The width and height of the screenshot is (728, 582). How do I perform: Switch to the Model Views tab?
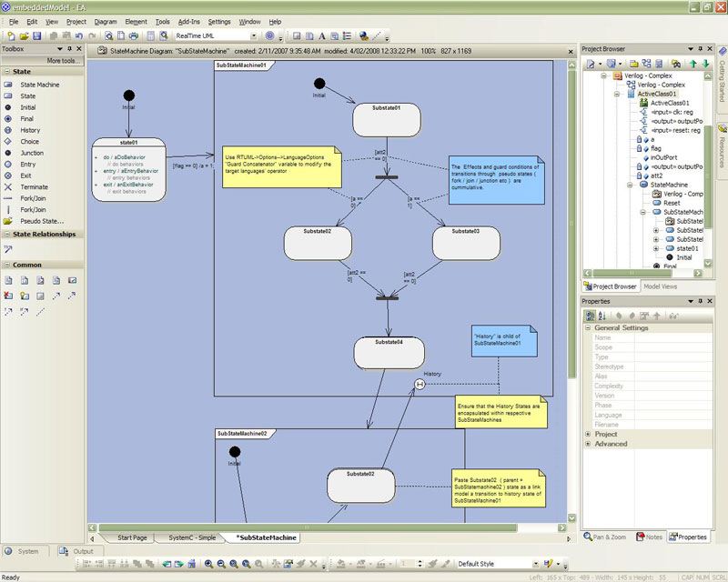pyautogui.click(x=661, y=286)
